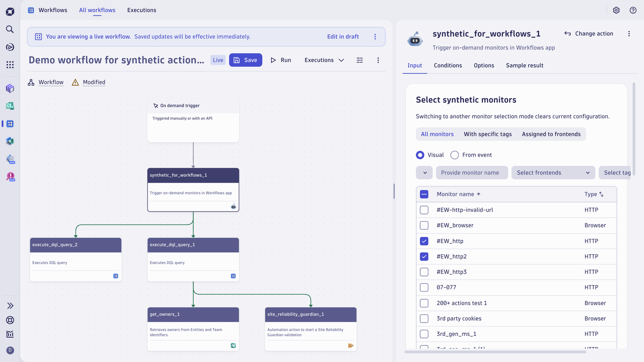Viewport: 644px width, 362px height.
Task: Click the Save button
Action: tap(246, 60)
